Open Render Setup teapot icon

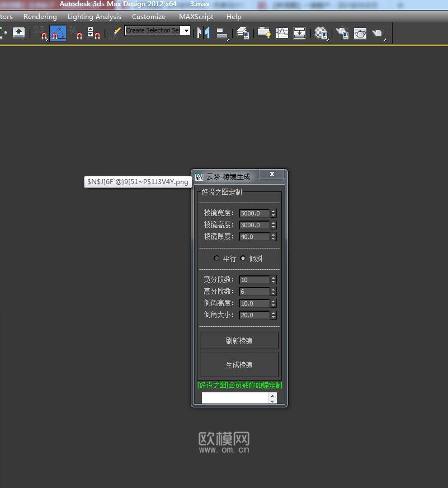pyautogui.click(x=342, y=33)
